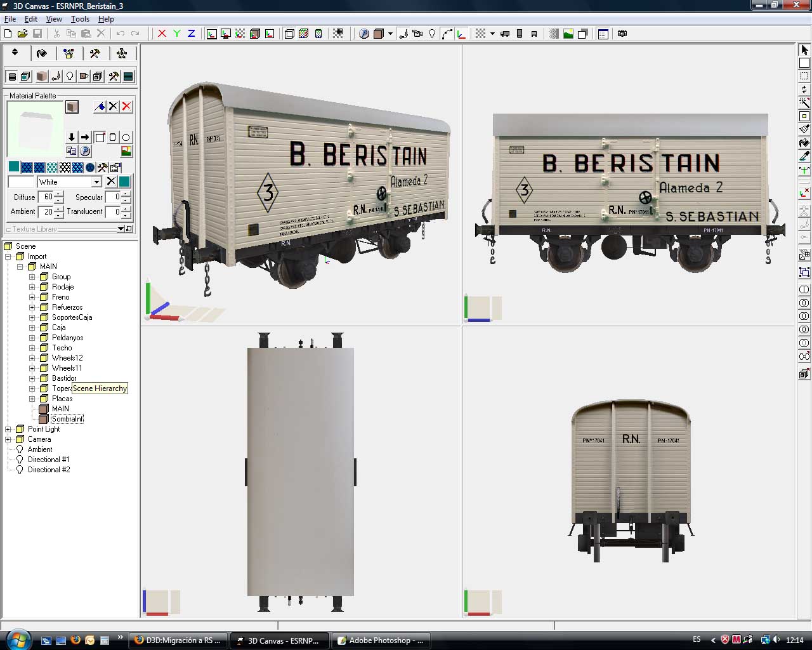Toggle the flat box mapping mode button
The height and width of the screenshot is (650, 812).
point(100,137)
